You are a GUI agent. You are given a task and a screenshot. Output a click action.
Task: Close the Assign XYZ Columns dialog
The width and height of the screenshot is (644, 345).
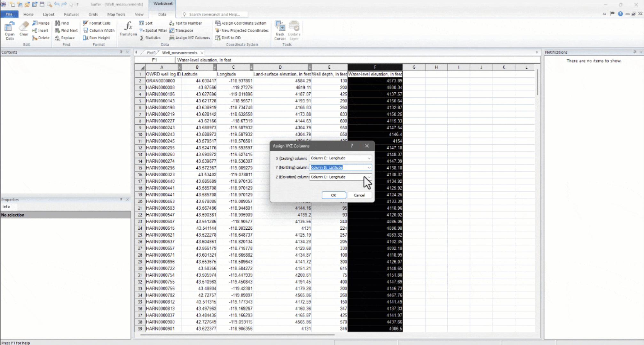367,146
